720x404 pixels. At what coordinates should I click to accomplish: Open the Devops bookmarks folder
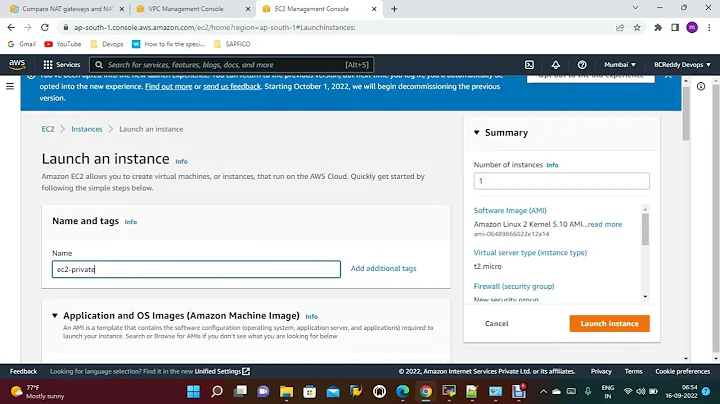[107, 44]
